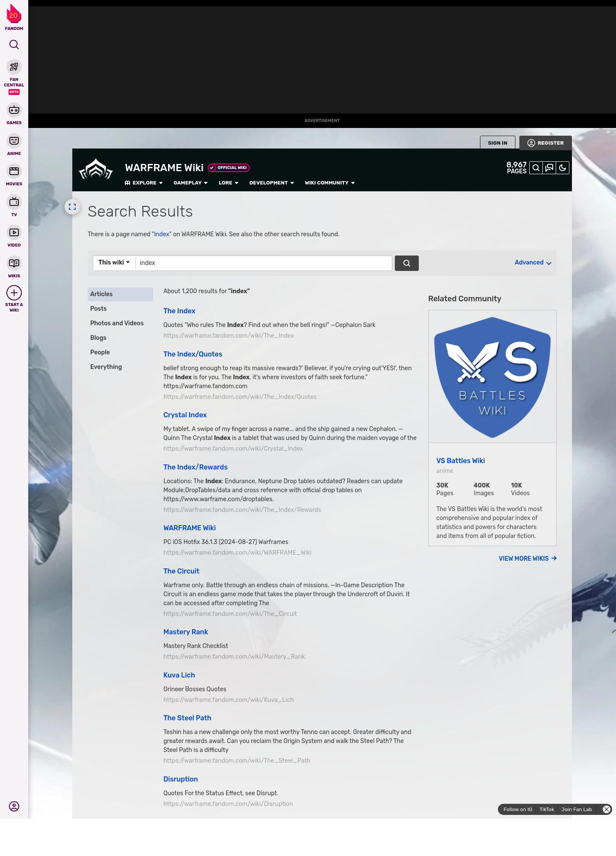Image resolution: width=616 pixels, height=856 pixels.
Task: Click the TikTok link
Action: coord(547,809)
